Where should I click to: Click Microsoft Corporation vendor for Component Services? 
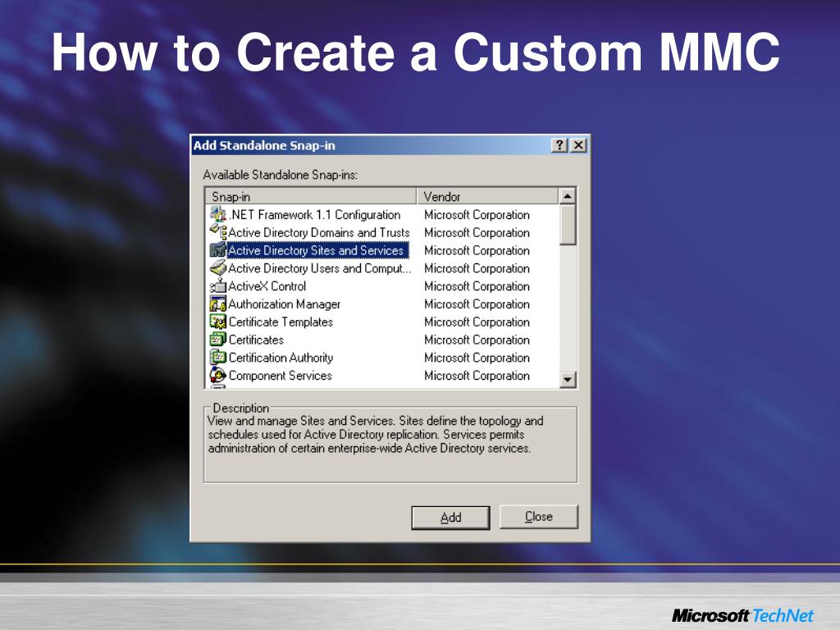(477, 375)
